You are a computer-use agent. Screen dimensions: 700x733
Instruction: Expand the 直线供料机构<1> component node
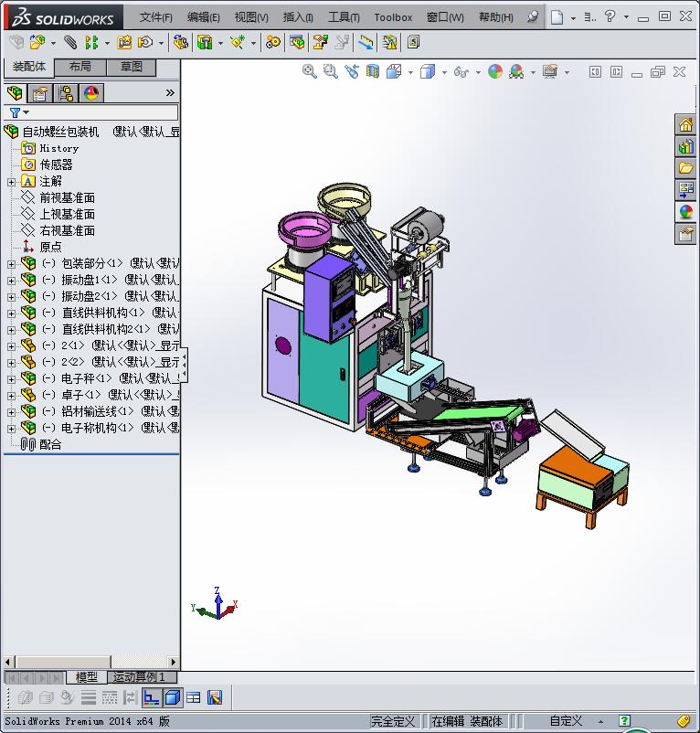pos(11,313)
